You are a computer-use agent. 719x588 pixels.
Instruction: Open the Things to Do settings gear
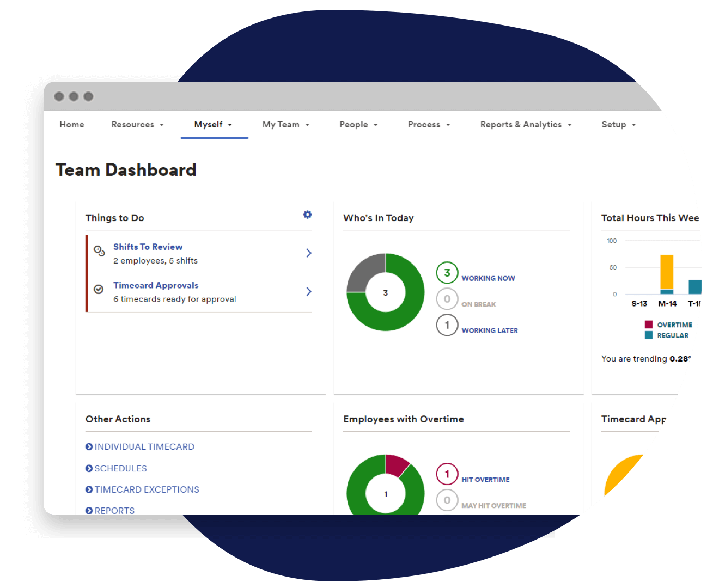(307, 215)
